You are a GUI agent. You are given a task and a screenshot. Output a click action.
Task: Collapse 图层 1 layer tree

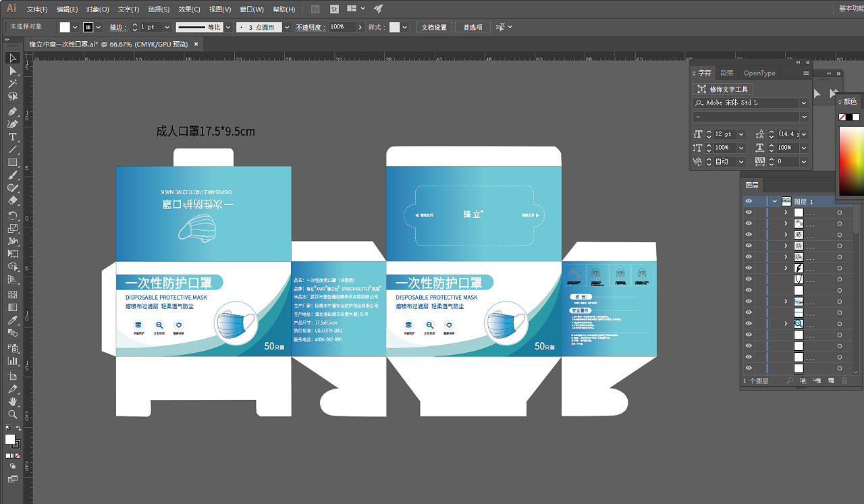[x=775, y=201]
